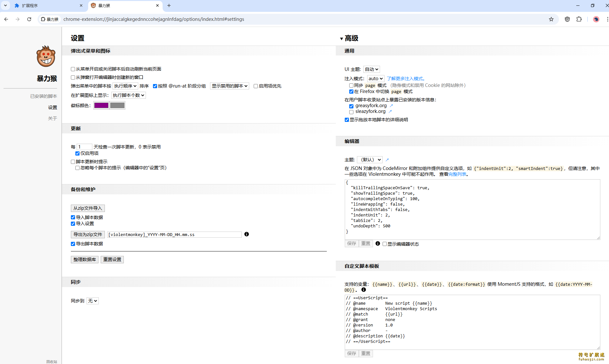Toggle greasyfork.org version info checkbox
The image size is (609, 364).
pyautogui.click(x=351, y=106)
